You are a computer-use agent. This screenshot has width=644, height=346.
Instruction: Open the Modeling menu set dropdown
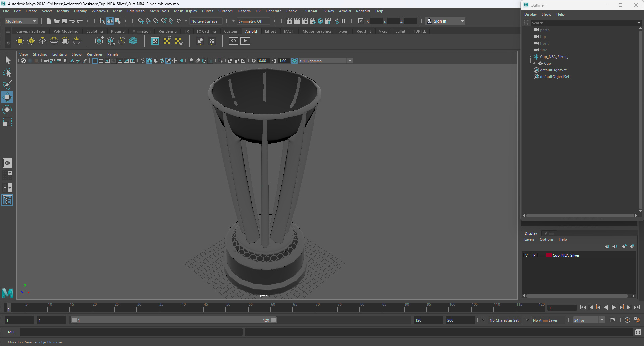pos(21,21)
